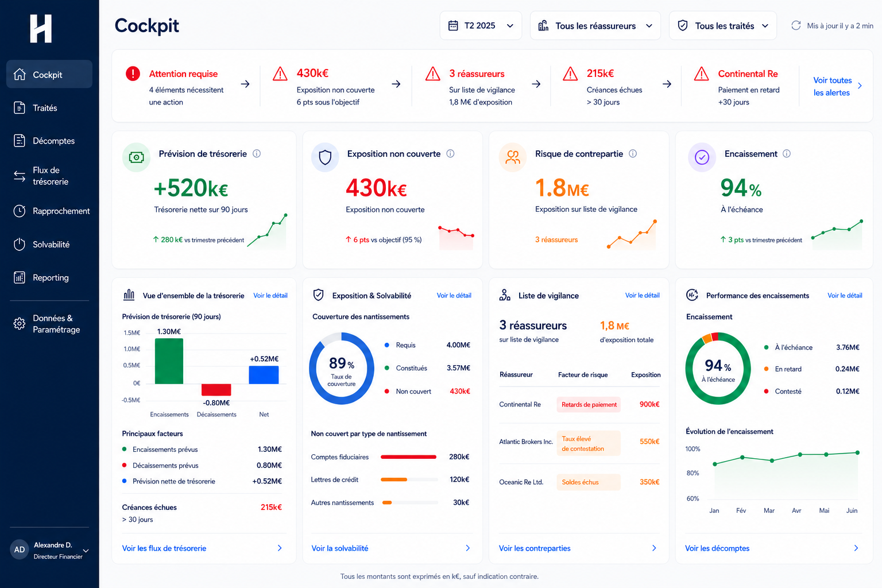Image resolution: width=882 pixels, height=588 pixels.
Task: Click the warning triangle beside Continental Re
Action: coord(701,73)
